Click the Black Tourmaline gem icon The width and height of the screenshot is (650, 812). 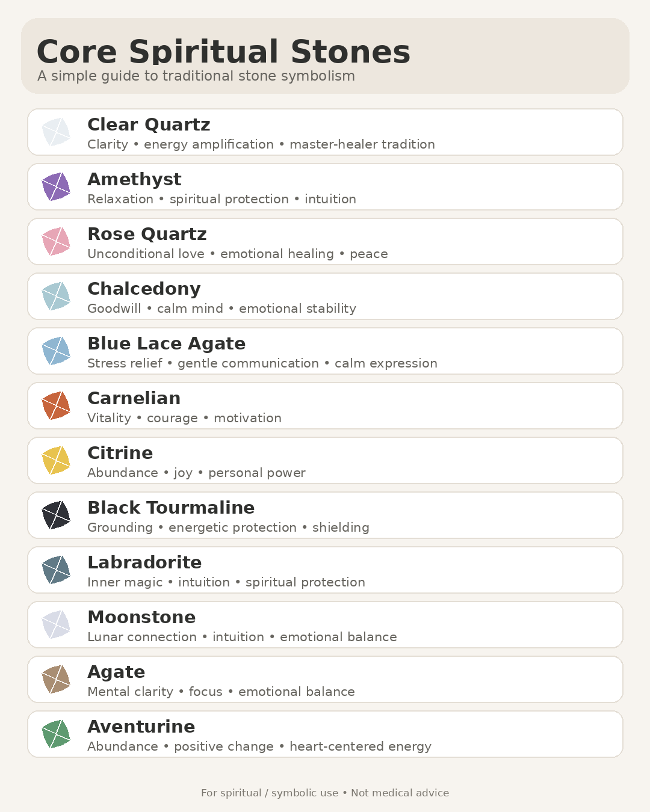56,515
